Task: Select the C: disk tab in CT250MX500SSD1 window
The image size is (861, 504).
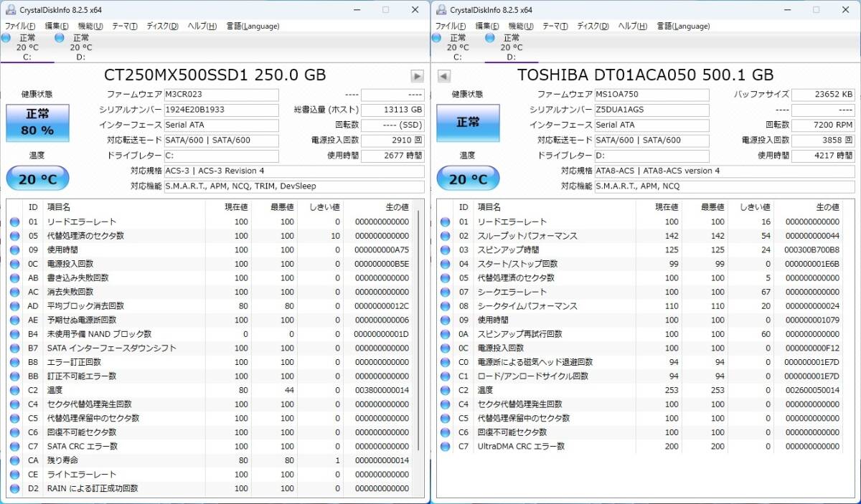Action: (x=27, y=47)
